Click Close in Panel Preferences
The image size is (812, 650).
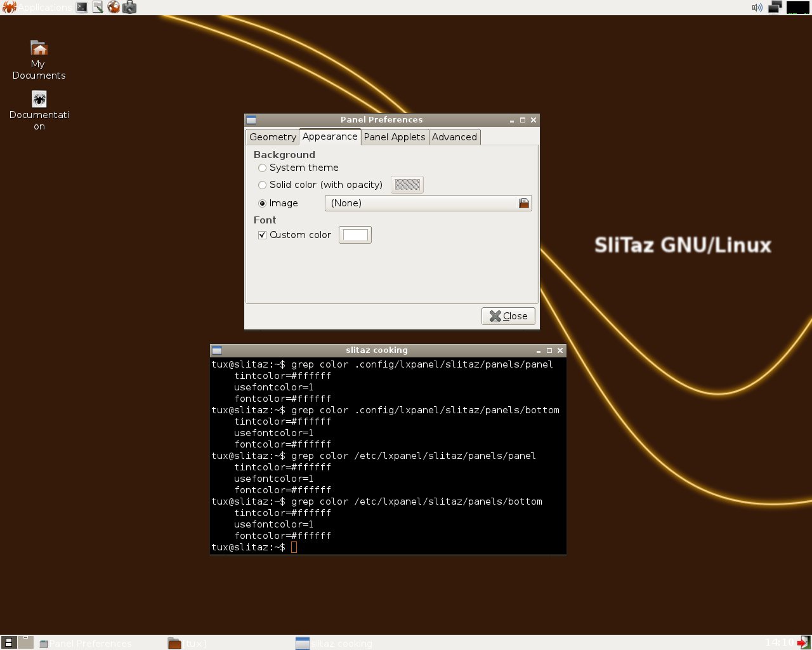pos(507,315)
